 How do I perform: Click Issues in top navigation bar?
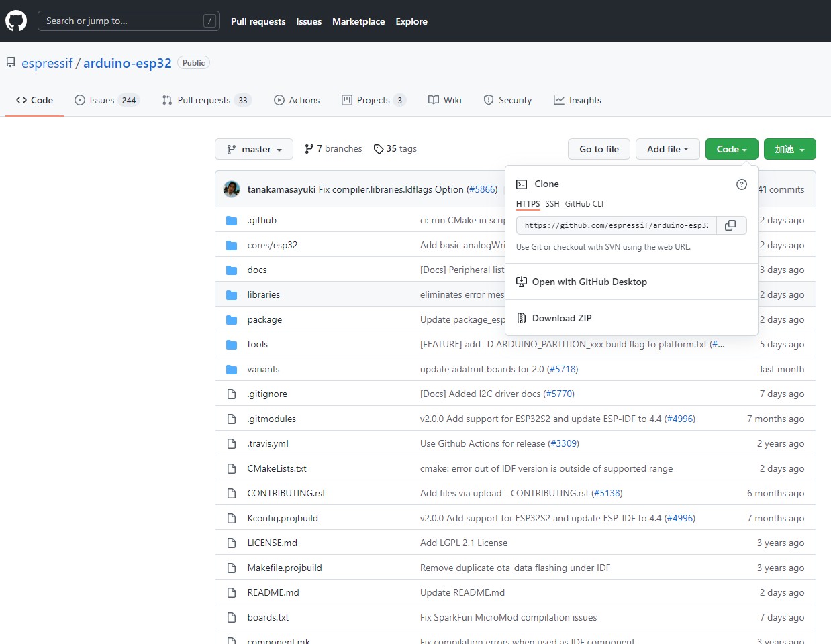pyautogui.click(x=309, y=21)
